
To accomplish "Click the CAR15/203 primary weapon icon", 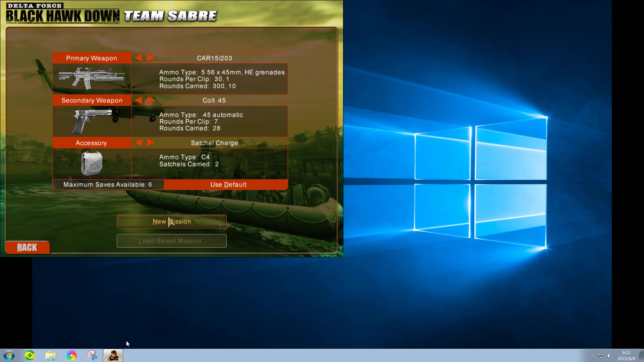I will 92,77.
